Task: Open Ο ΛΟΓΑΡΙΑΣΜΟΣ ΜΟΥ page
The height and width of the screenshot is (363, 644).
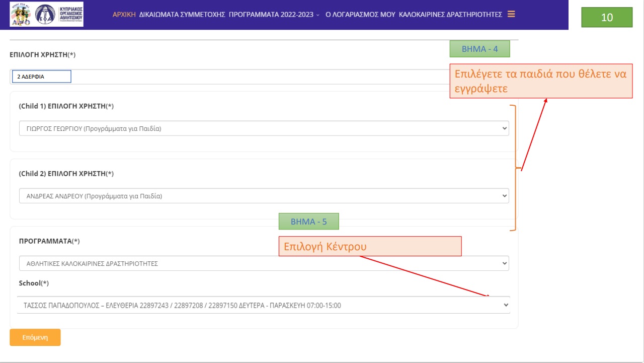Action: coord(360,15)
